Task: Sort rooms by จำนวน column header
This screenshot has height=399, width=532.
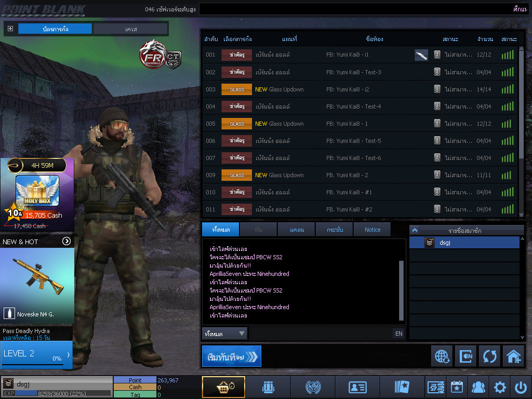Action: pyautogui.click(x=485, y=39)
